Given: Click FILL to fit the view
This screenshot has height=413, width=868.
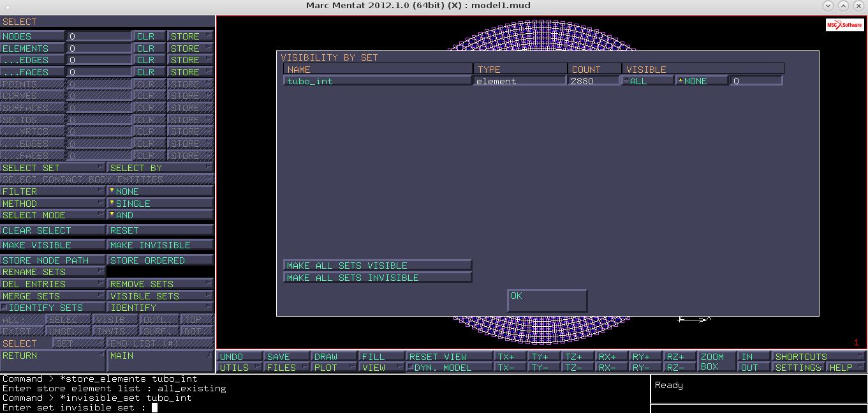Looking at the screenshot, I should (380, 357).
